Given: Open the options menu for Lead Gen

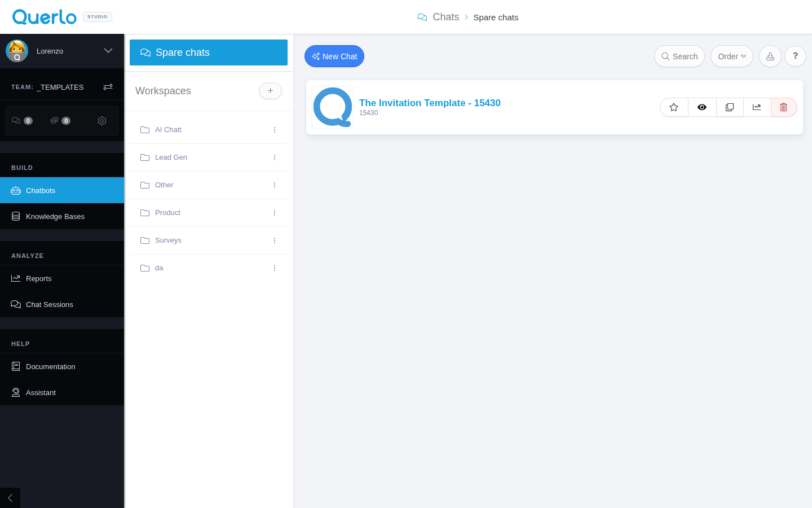Looking at the screenshot, I should tap(275, 157).
